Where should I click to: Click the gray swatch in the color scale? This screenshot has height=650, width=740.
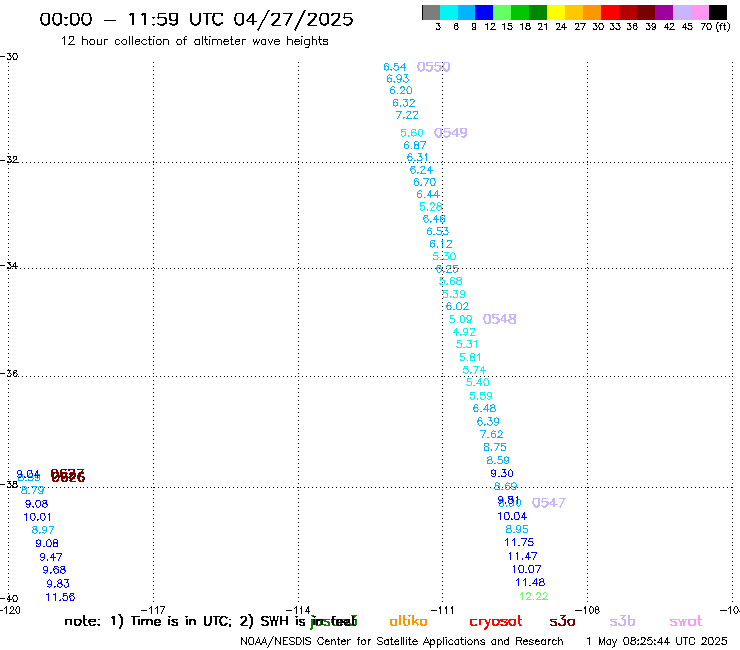(431, 12)
